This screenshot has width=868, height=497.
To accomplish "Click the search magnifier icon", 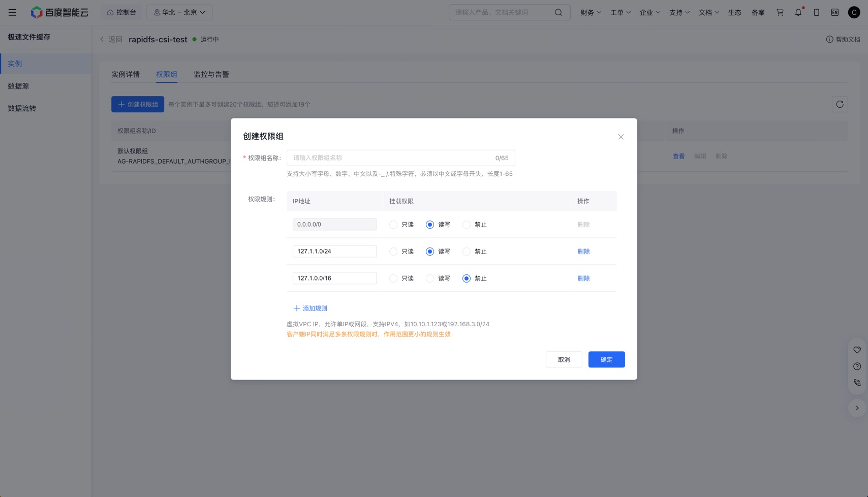I will pos(559,12).
